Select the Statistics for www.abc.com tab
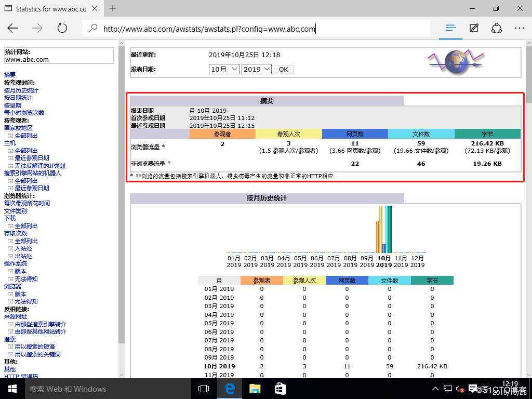532x399 pixels. [x=51, y=9]
